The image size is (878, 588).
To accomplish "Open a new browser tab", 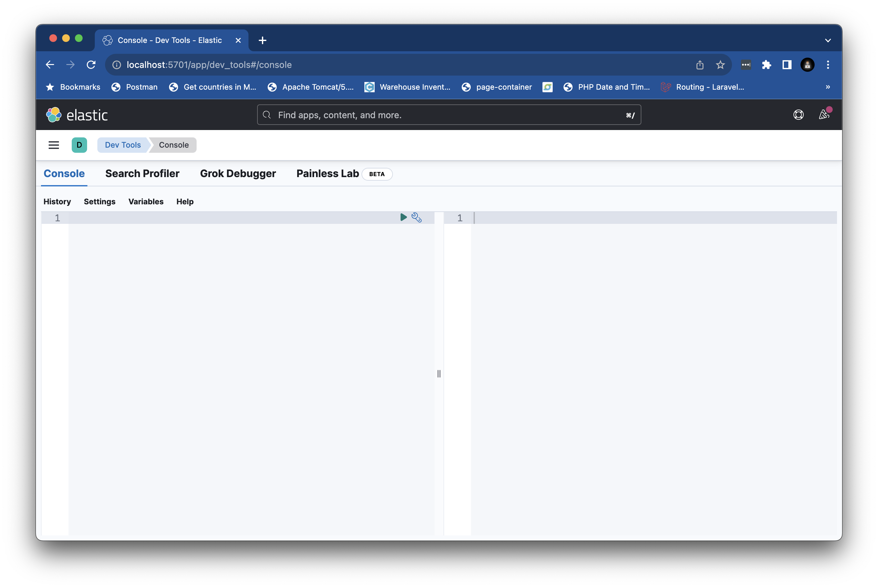I will click(263, 40).
